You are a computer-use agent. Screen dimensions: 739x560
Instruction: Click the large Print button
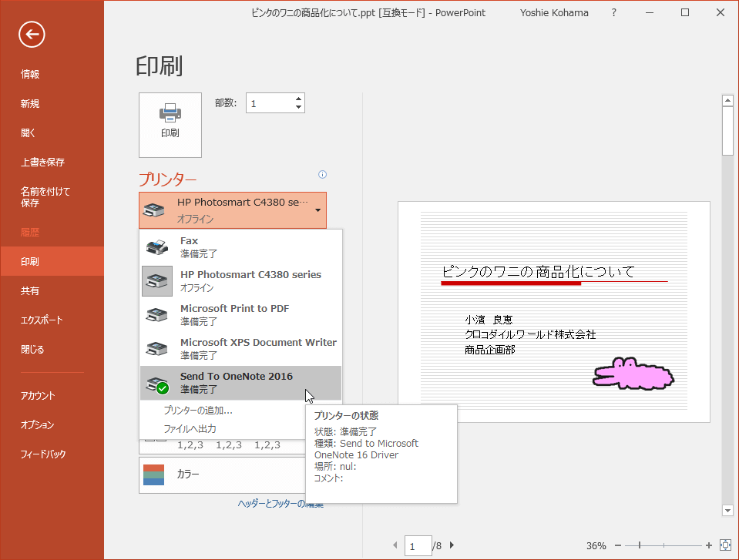(170, 125)
